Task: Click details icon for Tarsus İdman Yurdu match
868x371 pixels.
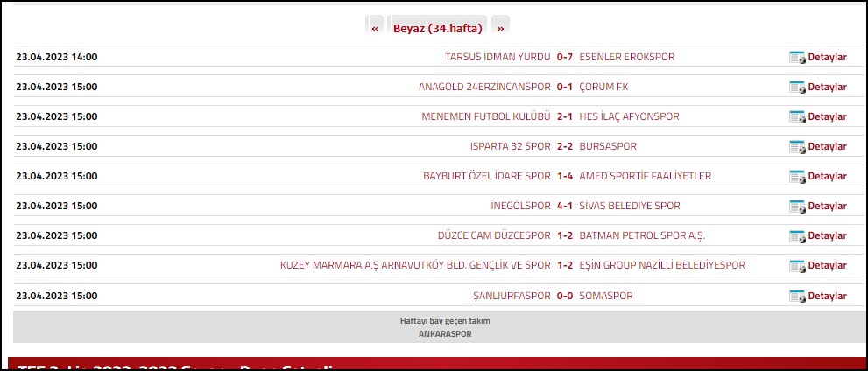Action: [x=796, y=58]
